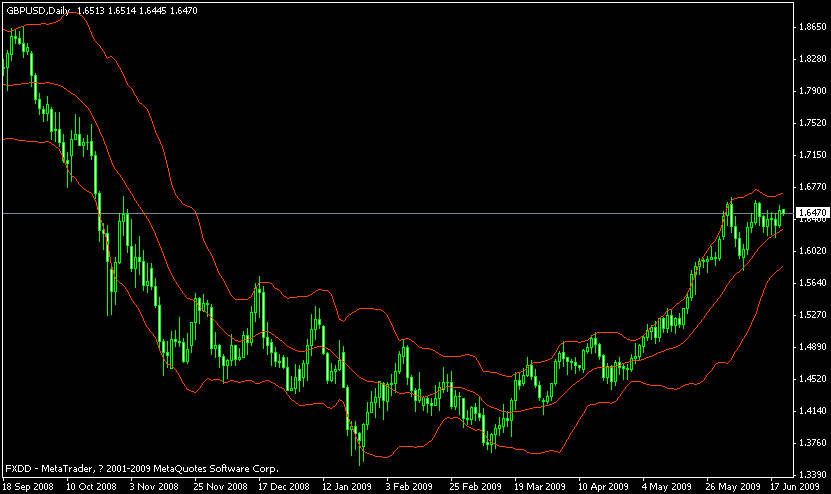Click the 18 Sep 2008 date label
Image resolution: width=831 pixels, height=494 pixels.
click(x=28, y=486)
